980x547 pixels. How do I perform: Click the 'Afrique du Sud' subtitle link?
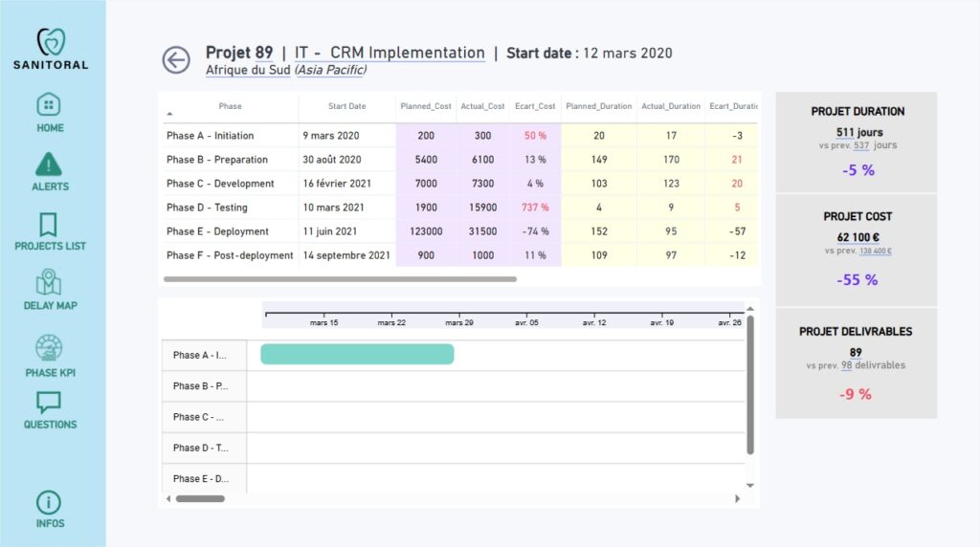point(248,70)
